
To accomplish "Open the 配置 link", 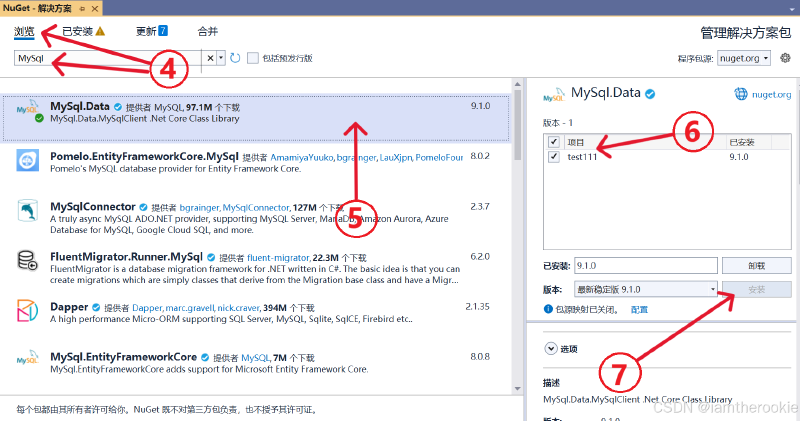I will point(639,310).
